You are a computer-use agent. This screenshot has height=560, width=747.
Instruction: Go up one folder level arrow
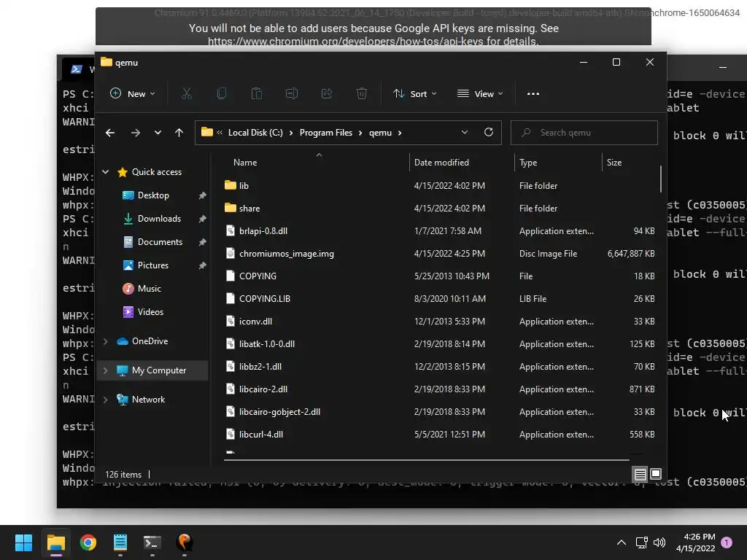(x=179, y=133)
